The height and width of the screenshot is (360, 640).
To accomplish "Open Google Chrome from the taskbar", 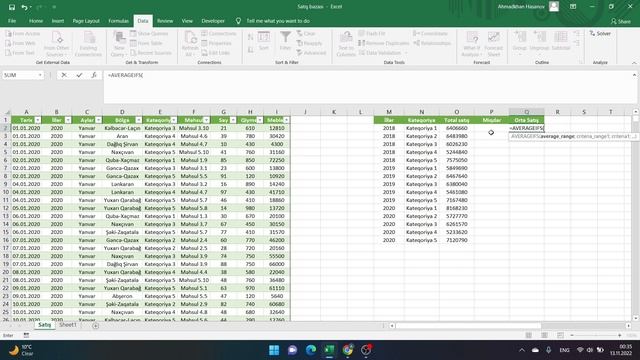I will click(x=348, y=350).
